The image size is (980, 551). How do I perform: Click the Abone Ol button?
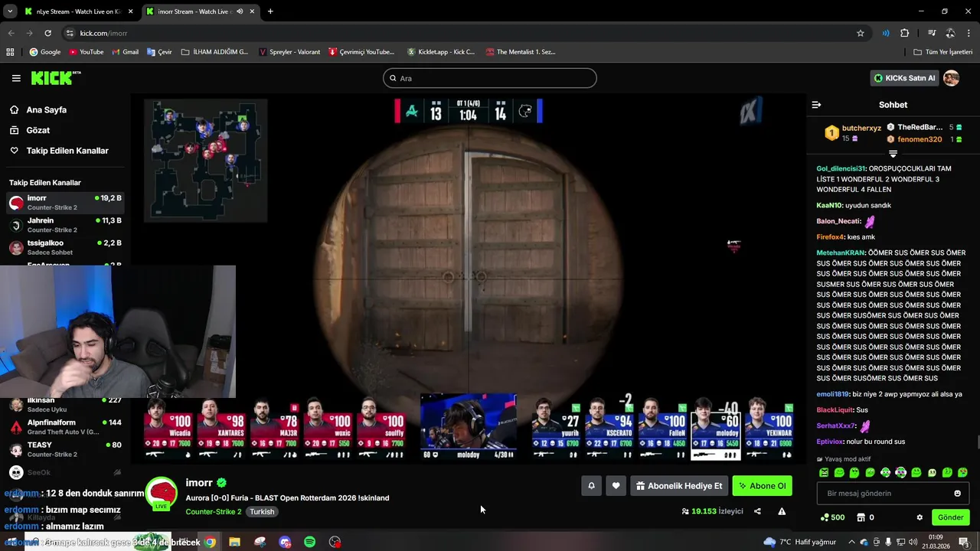click(x=762, y=486)
